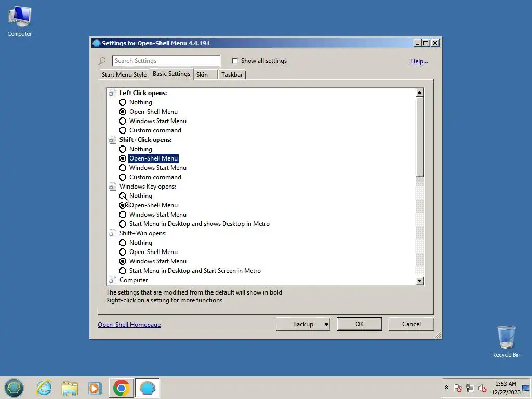Screen dimensions: 532x399
Task: Click the search magnifier icon
Action: (102, 61)
